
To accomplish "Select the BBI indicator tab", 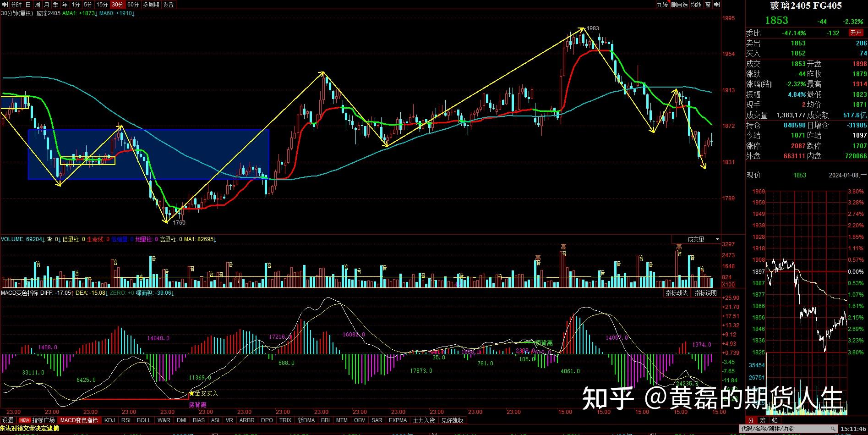I will (x=325, y=420).
